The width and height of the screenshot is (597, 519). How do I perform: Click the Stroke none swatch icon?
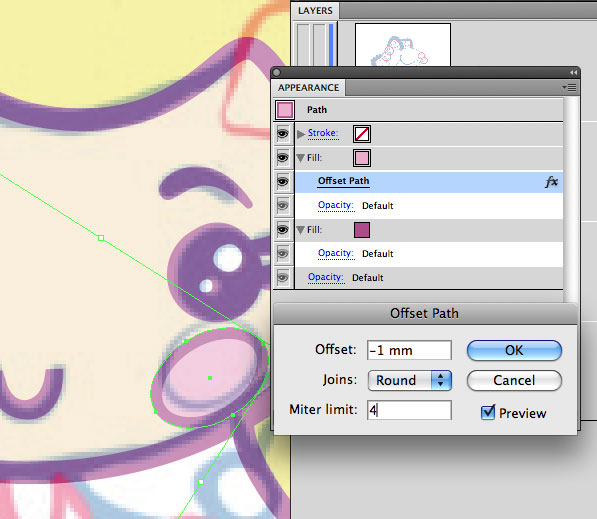[362, 134]
